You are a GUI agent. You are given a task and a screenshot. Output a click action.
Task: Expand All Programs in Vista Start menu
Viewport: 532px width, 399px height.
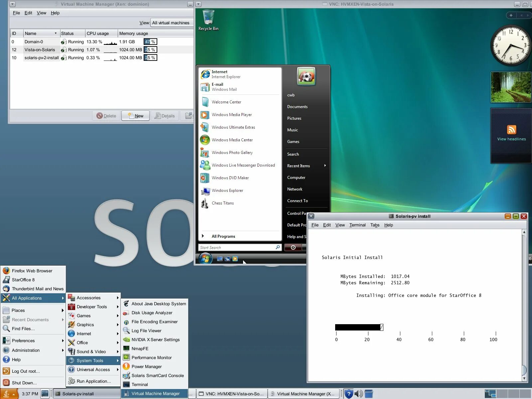(240, 236)
